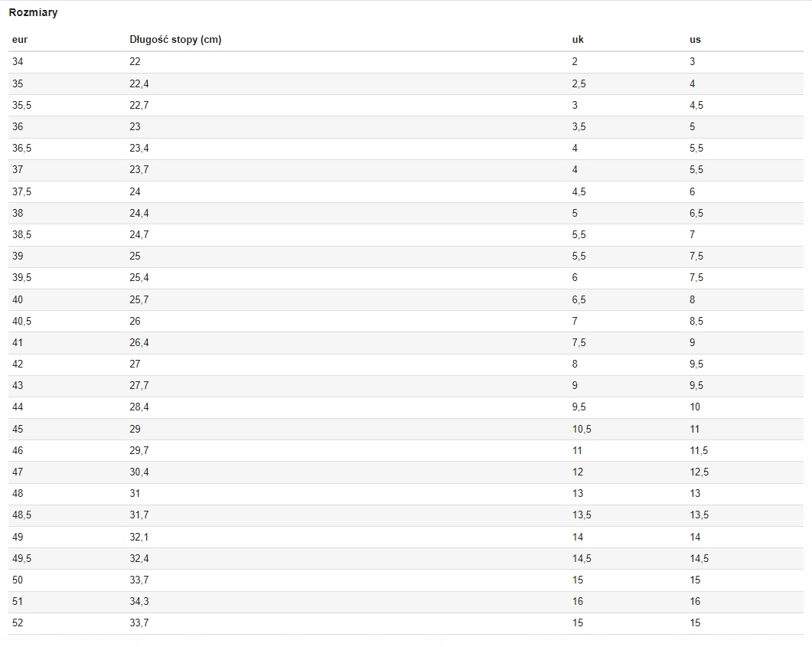Choose the EUR size 48,5 cell

pyautogui.click(x=21, y=515)
